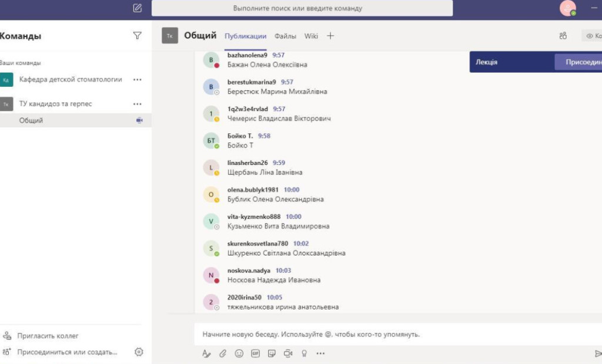This screenshot has height=364, width=602.
Task: Send the message with arrow icon
Action: (x=597, y=353)
